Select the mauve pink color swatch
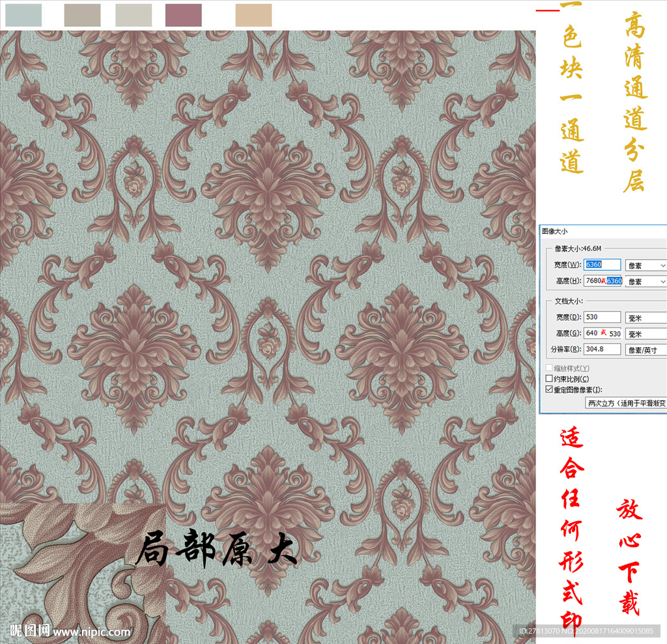This screenshot has width=667, height=644. 183,15
